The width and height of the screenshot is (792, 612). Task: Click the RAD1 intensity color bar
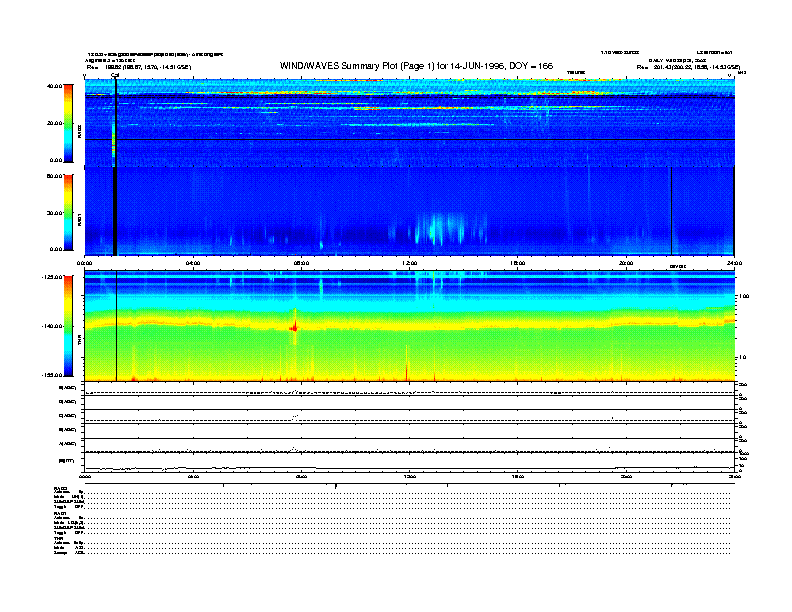click(x=68, y=212)
